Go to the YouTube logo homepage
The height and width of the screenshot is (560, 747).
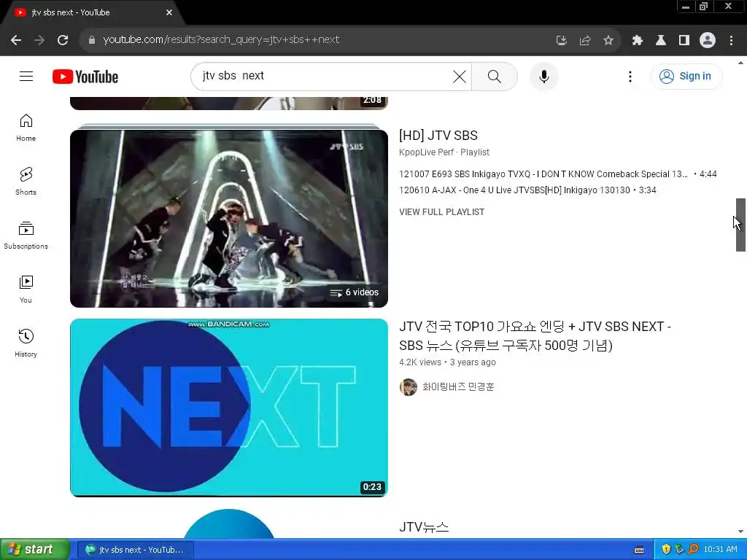point(85,77)
